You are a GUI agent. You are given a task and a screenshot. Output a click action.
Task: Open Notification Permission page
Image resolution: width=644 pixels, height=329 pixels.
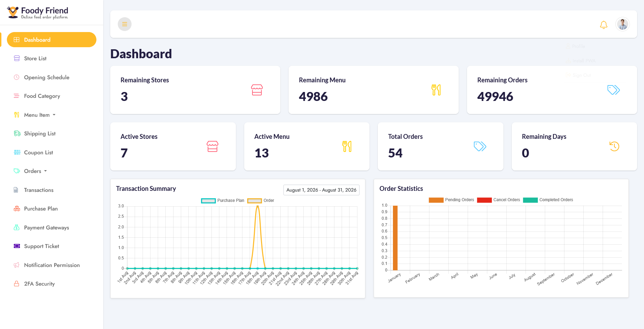pyautogui.click(x=52, y=265)
